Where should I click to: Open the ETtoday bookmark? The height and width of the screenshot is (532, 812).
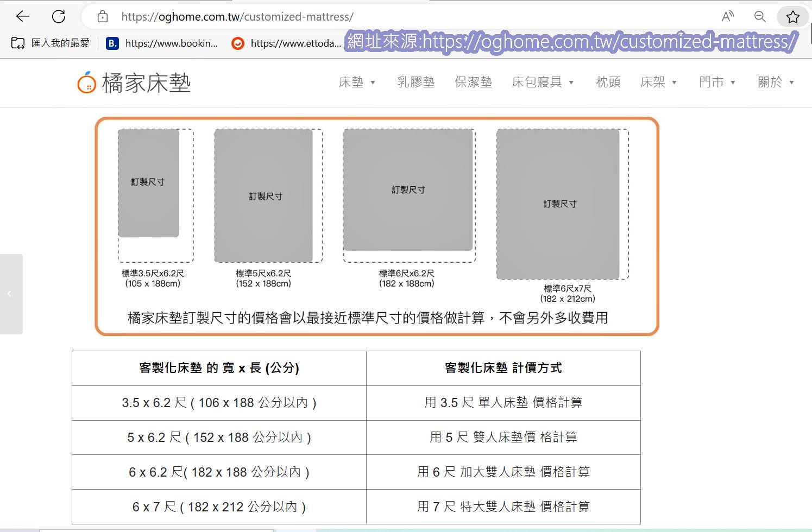[x=286, y=43]
